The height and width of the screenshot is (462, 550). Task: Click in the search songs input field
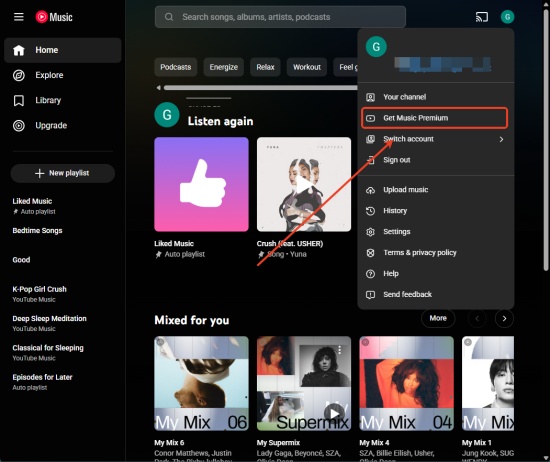280,17
